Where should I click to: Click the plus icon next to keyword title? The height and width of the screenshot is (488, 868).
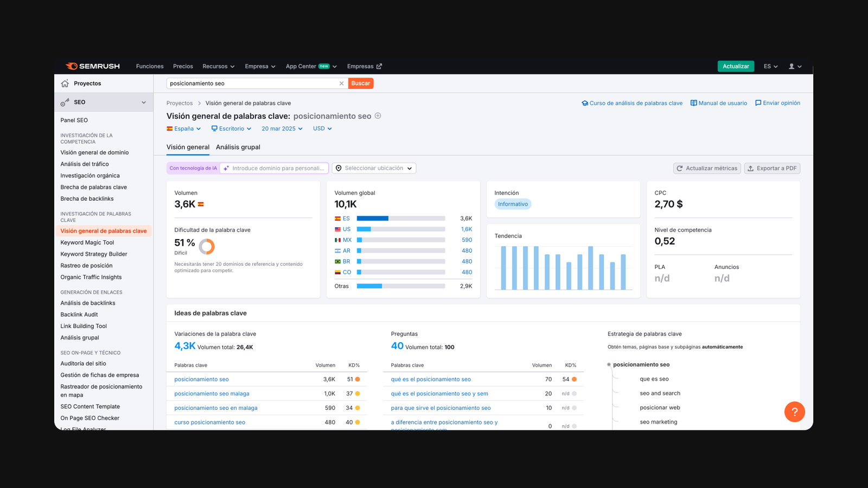(378, 115)
